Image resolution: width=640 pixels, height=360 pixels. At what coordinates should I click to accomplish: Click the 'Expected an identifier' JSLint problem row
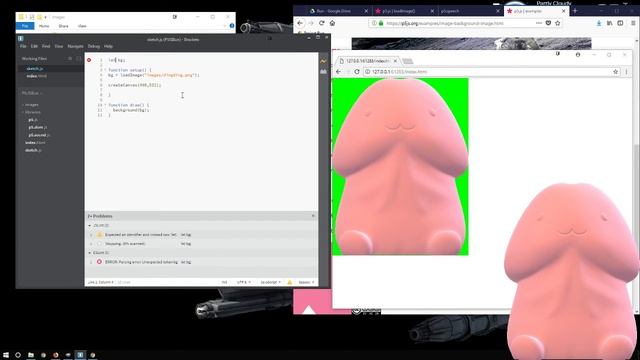[x=201, y=235]
